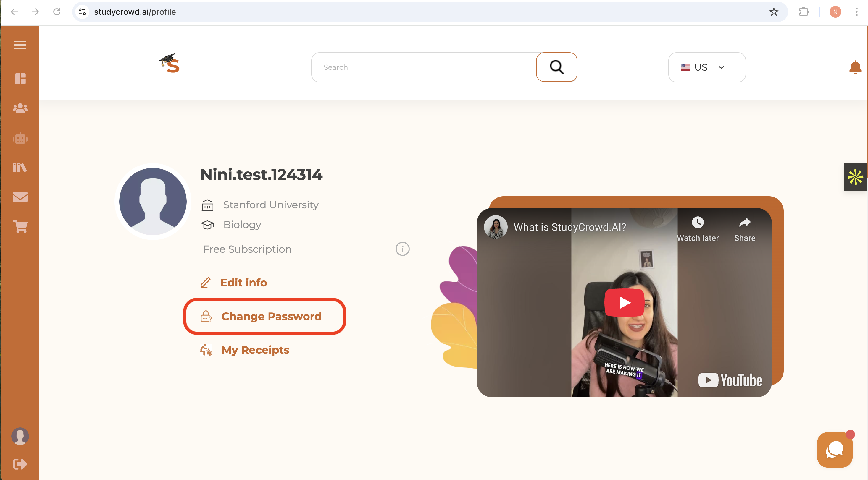Open the messages envelope icon in sidebar
The image size is (868, 480).
coord(20,197)
